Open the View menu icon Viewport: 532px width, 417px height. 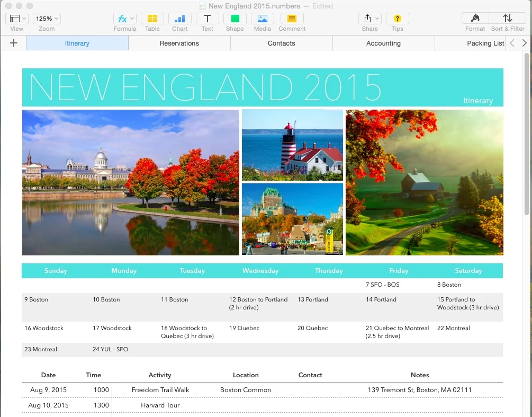tap(17, 19)
